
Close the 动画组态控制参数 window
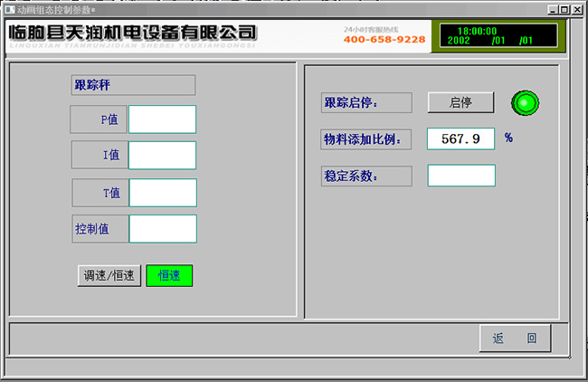coord(577,10)
